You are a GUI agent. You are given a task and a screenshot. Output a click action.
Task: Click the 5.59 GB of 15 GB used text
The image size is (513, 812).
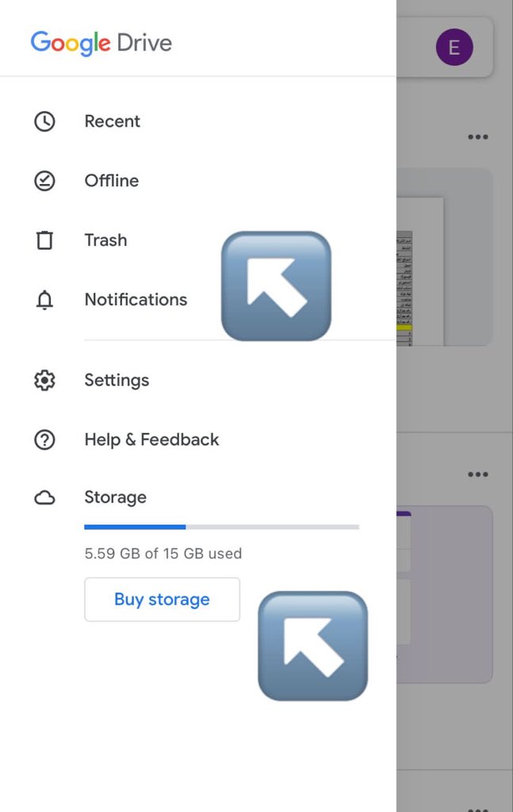click(163, 553)
